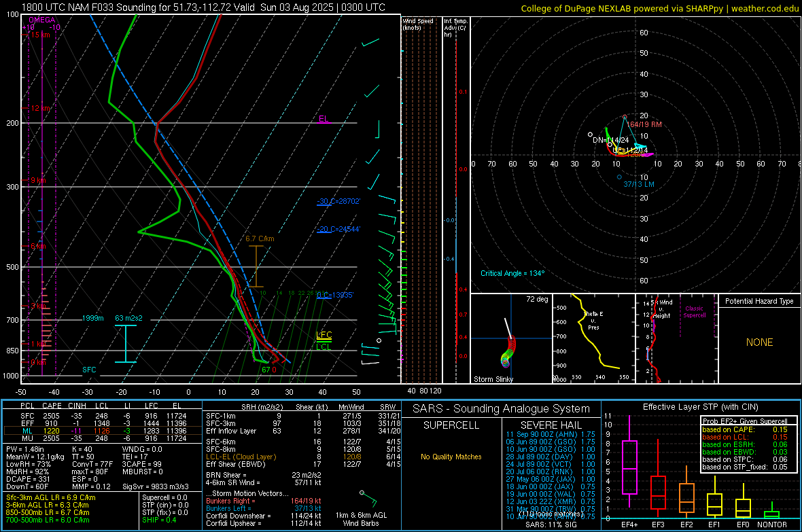Click the 'Prob EF2+ Given Supercell' legend header

[745, 421]
